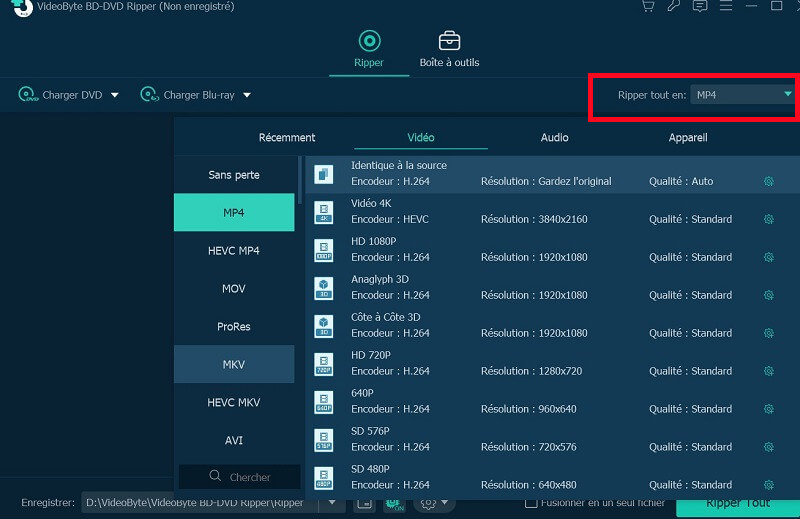
Task: Click the format list scrollbar
Action: [x=300, y=180]
